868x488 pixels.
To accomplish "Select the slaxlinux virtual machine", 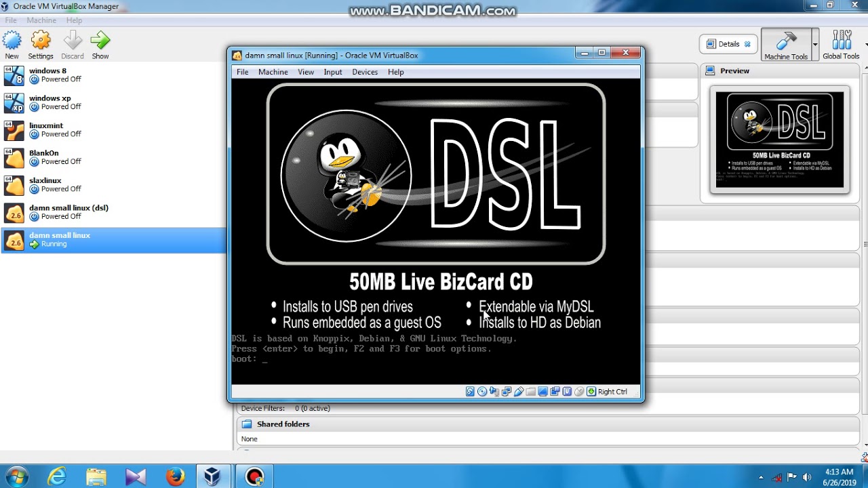I will point(114,185).
